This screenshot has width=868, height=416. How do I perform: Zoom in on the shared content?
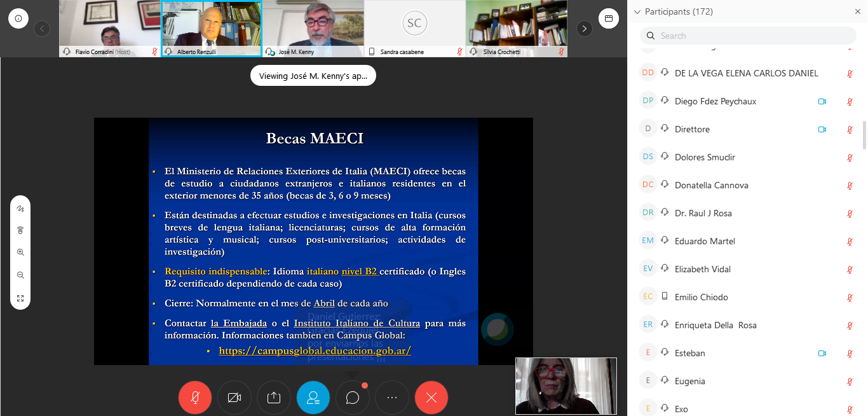(20, 253)
